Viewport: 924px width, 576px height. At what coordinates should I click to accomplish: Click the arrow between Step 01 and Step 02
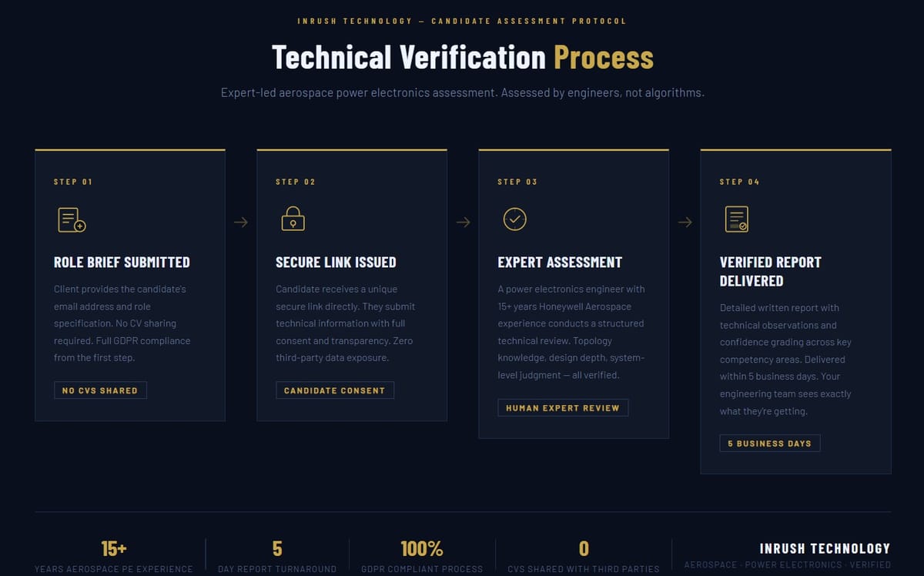[241, 222]
